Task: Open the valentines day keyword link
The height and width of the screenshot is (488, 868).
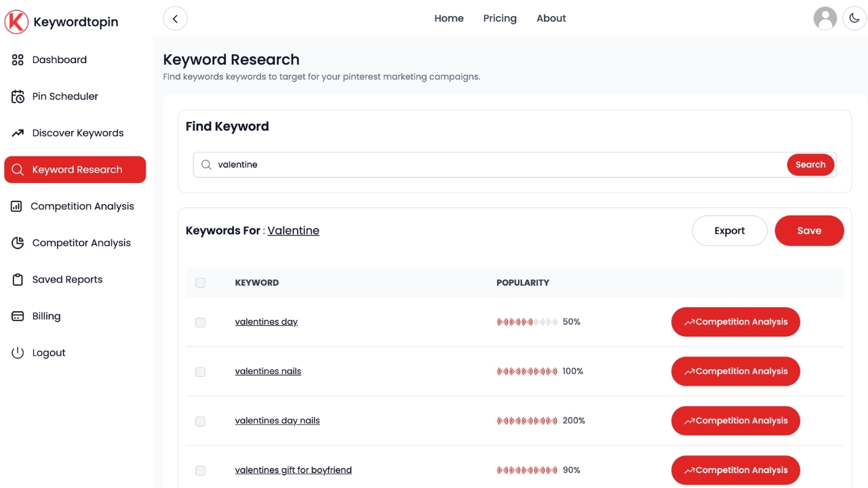Action: [x=267, y=322]
